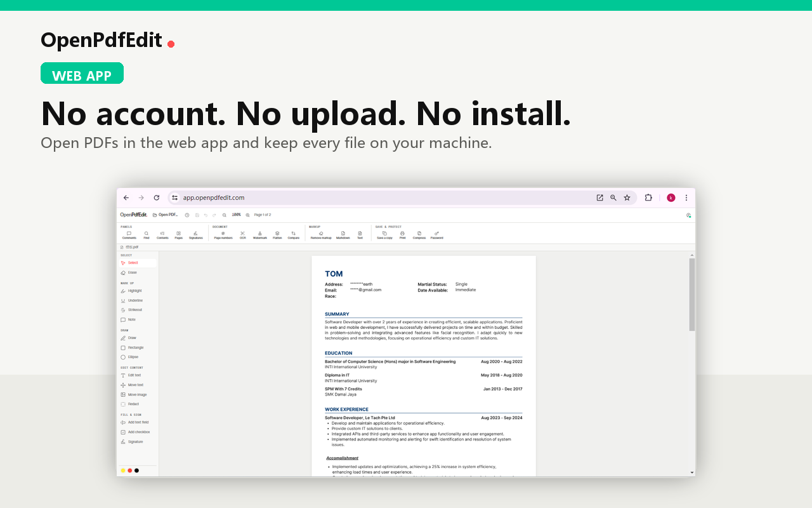Add Page numbers to the document
The image size is (812, 508).
pyautogui.click(x=223, y=235)
